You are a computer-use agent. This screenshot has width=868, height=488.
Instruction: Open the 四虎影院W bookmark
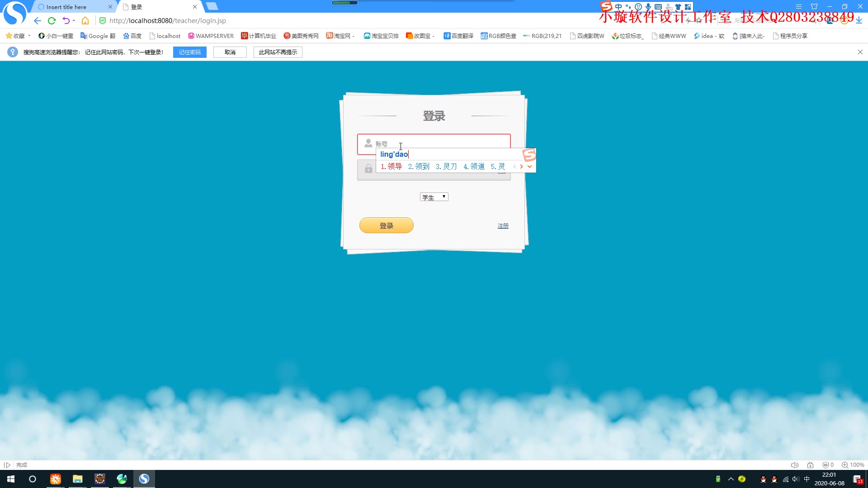pyautogui.click(x=587, y=36)
